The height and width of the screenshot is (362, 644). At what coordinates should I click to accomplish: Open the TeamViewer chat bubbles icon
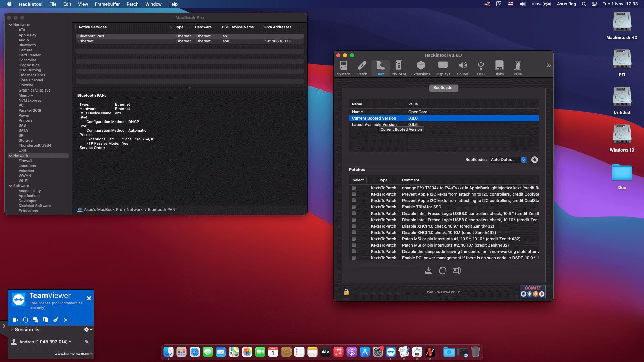36,320
